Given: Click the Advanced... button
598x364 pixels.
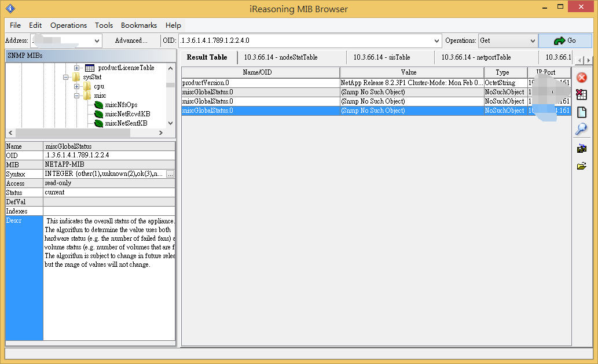Looking at the screenshot, I should click(x=131, y=41).
